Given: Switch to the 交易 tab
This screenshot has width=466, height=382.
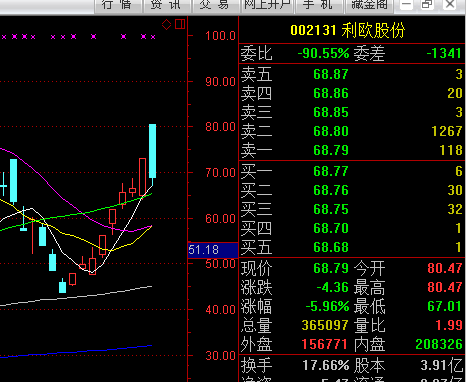Looking at the screenshot, I should click(216, 6).
